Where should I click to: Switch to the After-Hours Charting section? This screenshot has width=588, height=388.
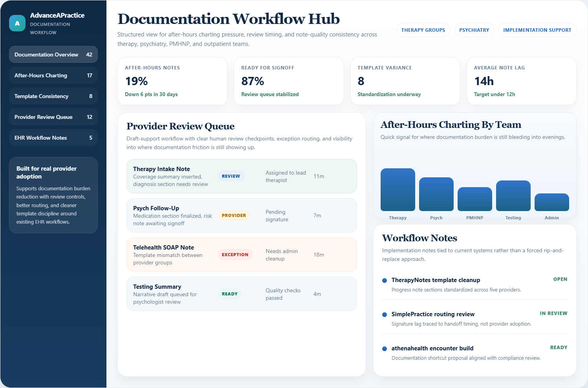(x=53, y=75)
